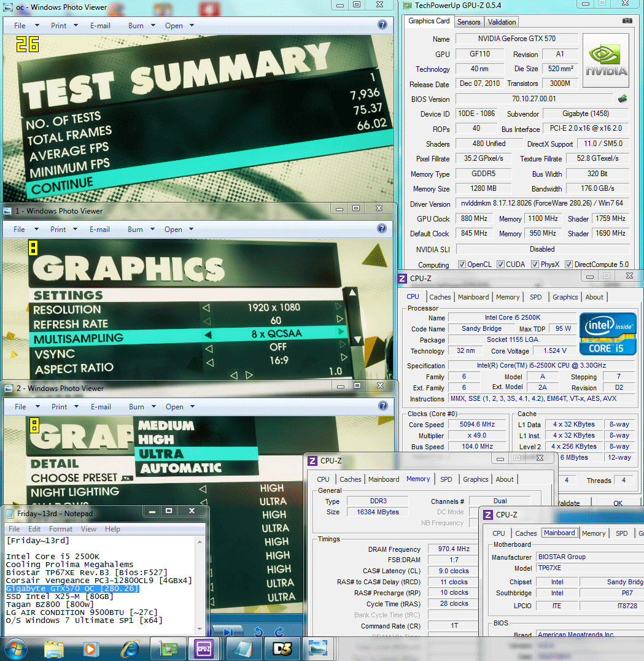Image resolution: width=644 pixels, height=661 pixels.
Task: Open the Edit menu in Notepad
Action: [34, 528]
